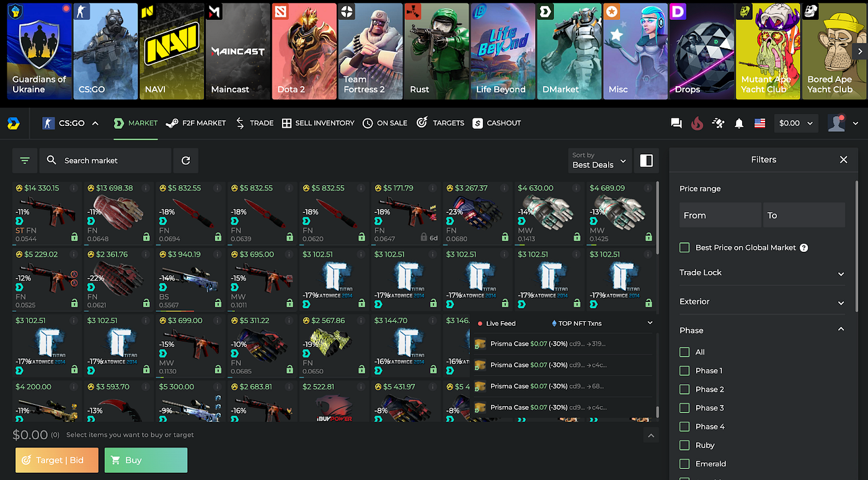Image resolution: width=868 pixels, height=480 pixels.
Task: Open info icon on $5 229.02 item
Action: point(74,254)
